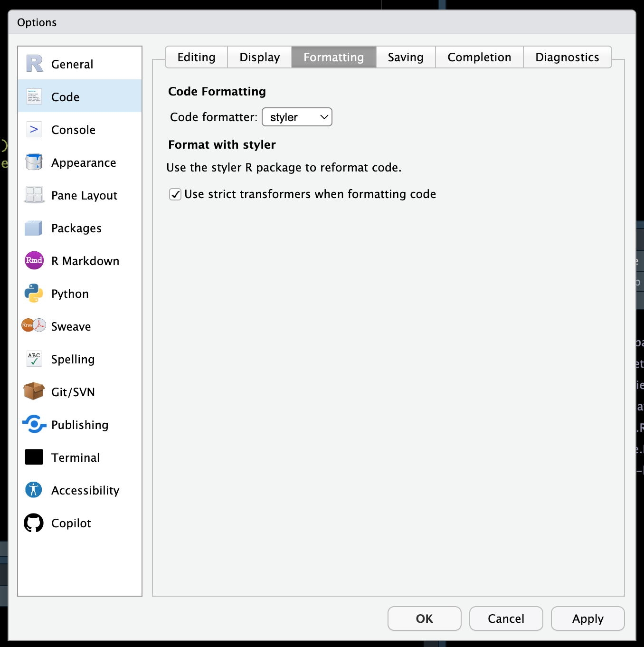
Task: Open the Python logo icon
Action: click(34, 294)
